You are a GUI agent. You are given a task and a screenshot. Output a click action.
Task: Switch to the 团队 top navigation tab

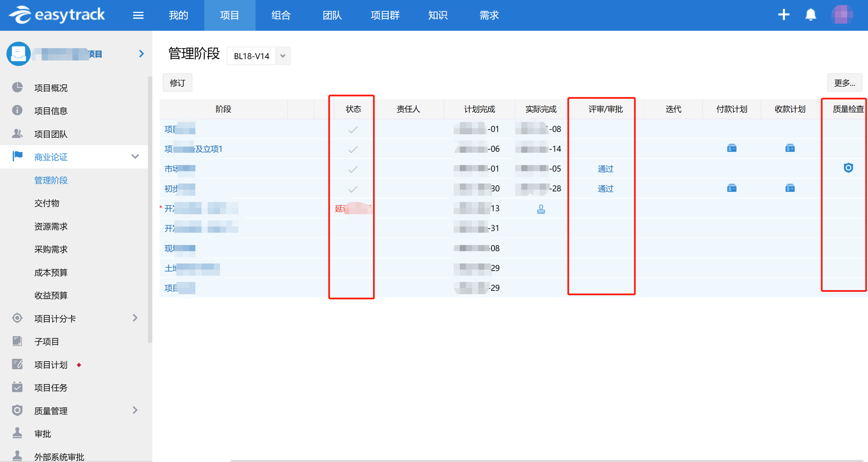pos(332,15)
